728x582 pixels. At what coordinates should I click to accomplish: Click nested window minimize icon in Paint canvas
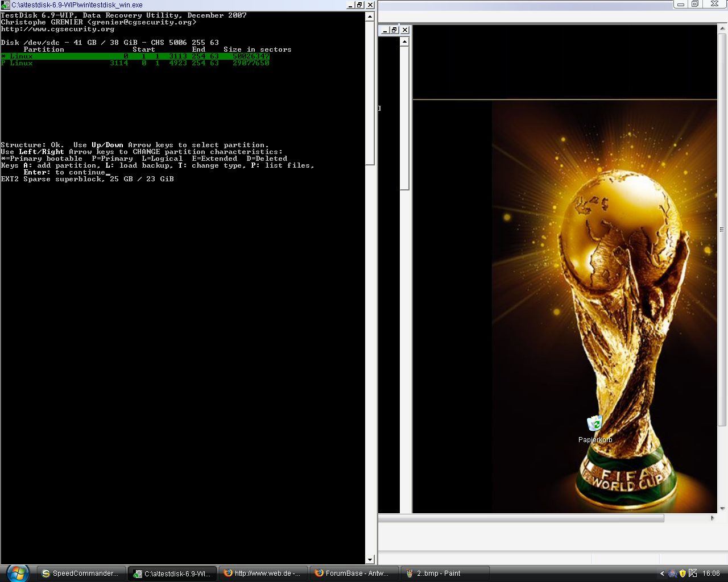pyautogui.click(x=384, y=30)
